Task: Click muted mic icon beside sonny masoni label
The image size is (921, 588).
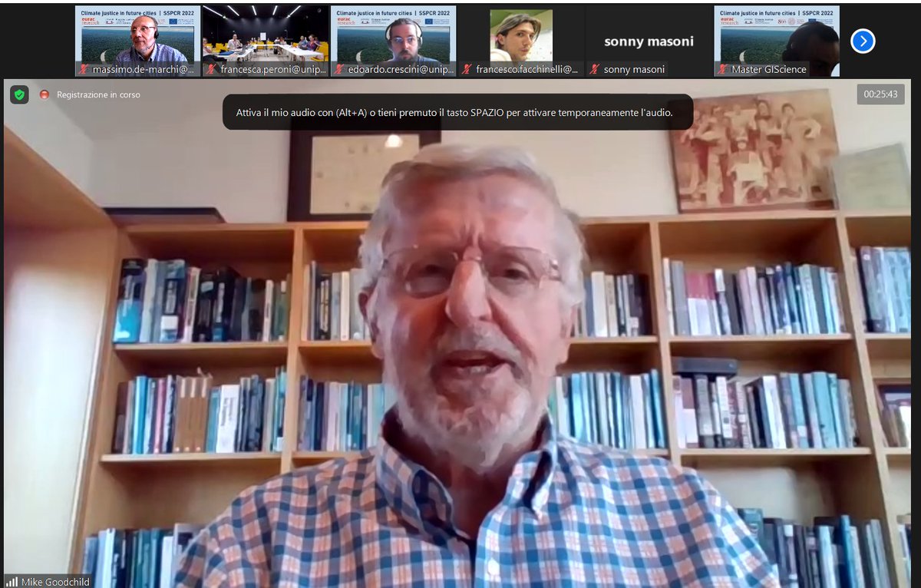Action: (594, 70)
